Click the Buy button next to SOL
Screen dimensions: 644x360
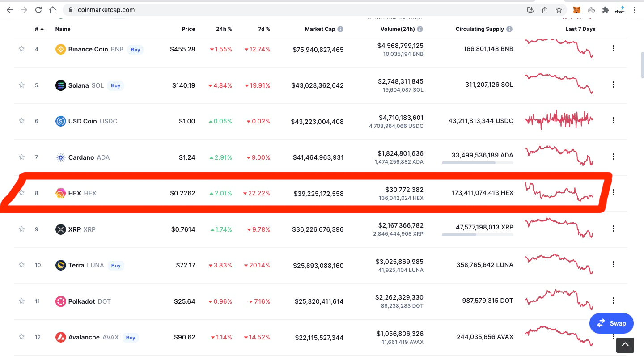coord(116,85)
